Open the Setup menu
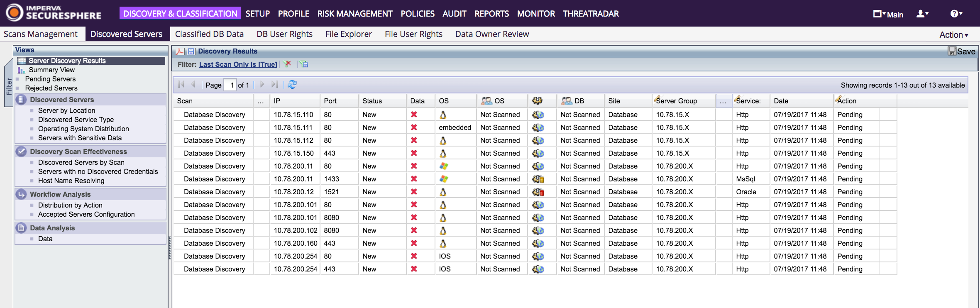980x308 pixels. click(258, 14)
